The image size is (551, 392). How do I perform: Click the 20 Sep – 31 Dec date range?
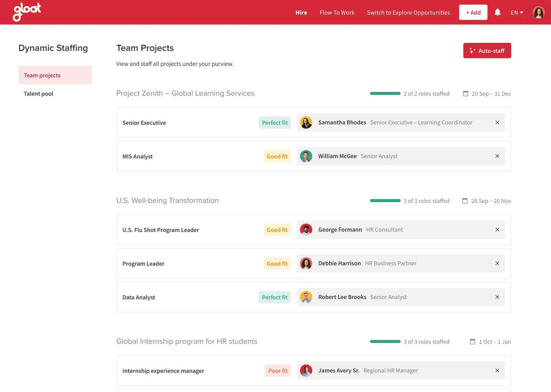point(491,93)
